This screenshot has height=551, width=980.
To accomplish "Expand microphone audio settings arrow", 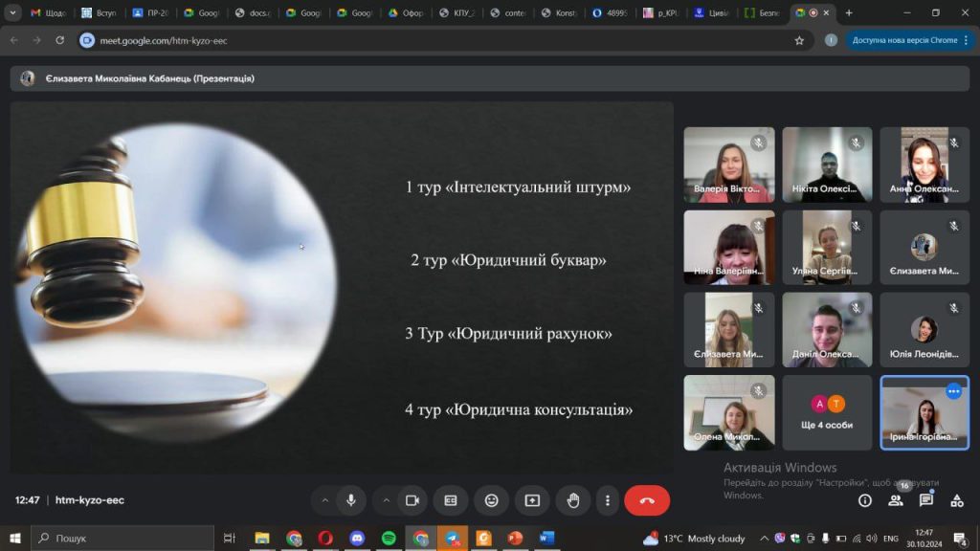I will point(324,500).
